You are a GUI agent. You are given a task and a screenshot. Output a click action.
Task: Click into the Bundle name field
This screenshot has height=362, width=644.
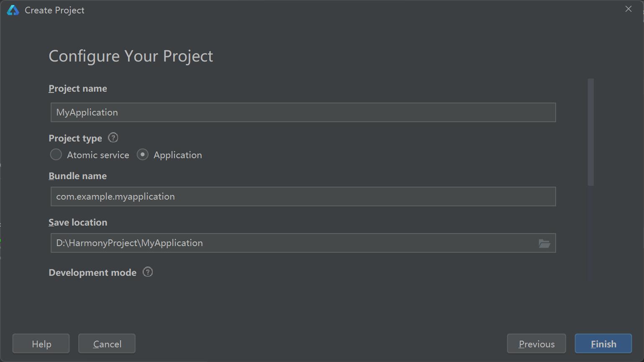coord(303,197)
